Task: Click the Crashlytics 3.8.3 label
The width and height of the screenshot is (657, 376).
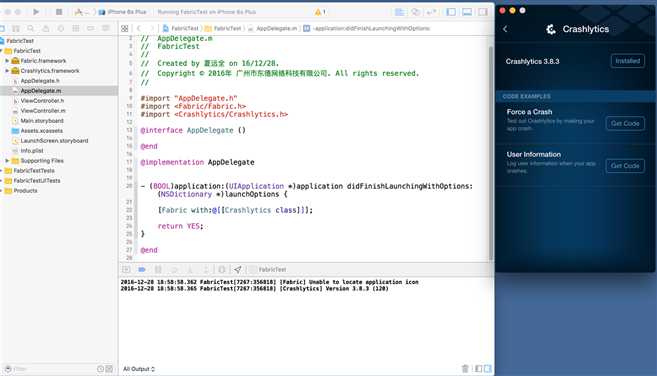Action: [x=532, y=61]
